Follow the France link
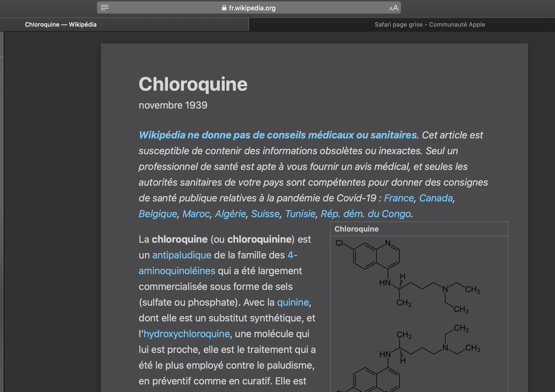Image resolution: width=555 pixels, height=392 pixels. [398, 198]
